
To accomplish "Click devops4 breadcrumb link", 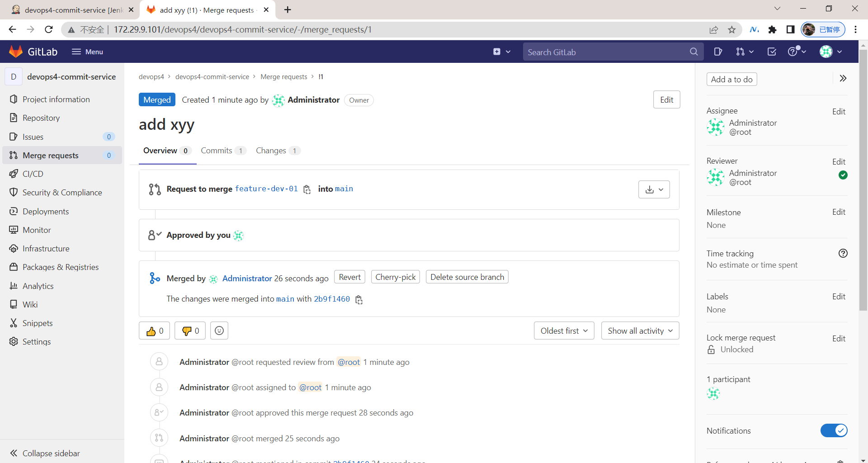I will [x=151, y=77].
